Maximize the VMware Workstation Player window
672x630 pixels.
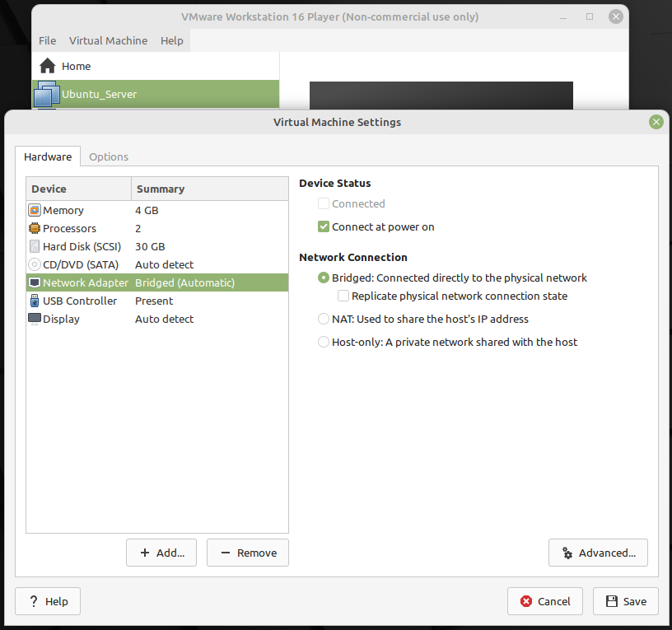click(590, 16)
